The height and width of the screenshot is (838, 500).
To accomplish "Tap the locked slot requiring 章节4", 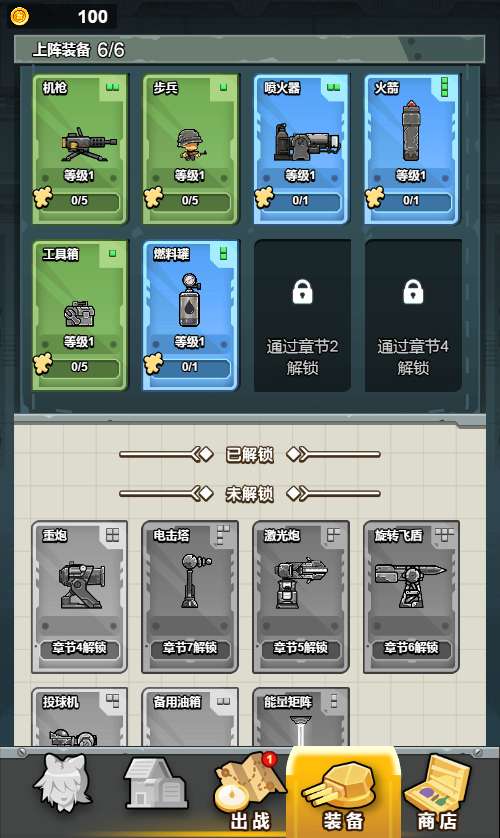I will point(413,315).
